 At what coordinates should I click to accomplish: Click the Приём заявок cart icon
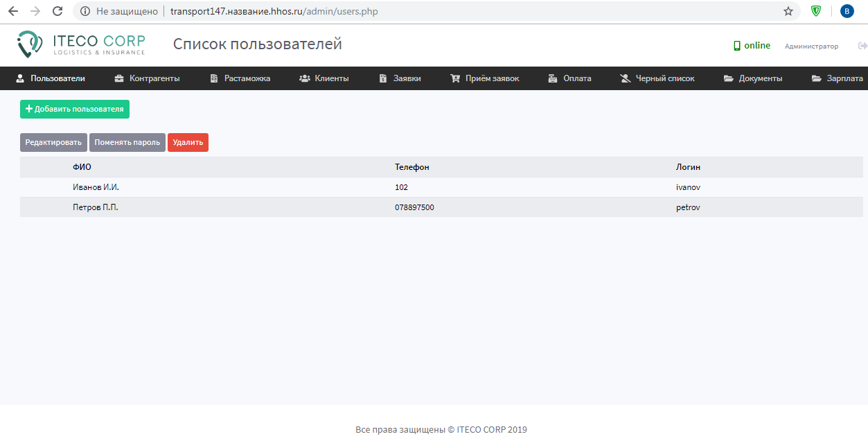pos(455,78)
